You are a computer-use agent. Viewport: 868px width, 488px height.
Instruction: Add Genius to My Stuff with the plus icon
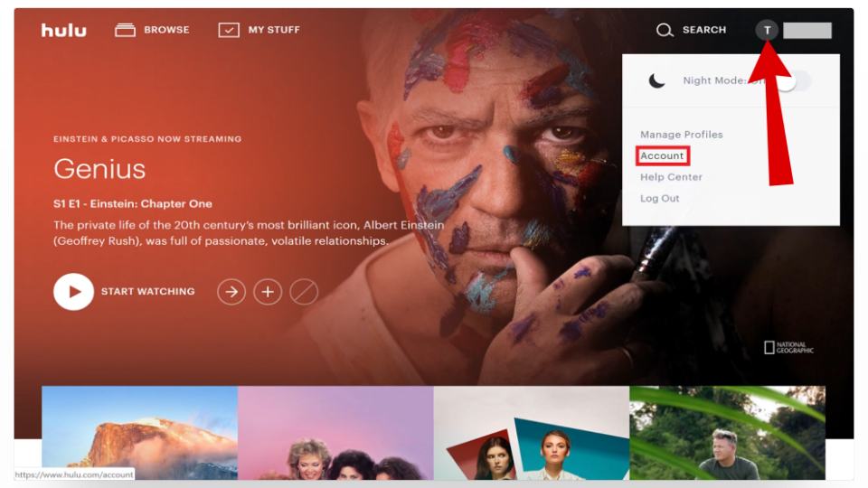[x=268, y=292]
